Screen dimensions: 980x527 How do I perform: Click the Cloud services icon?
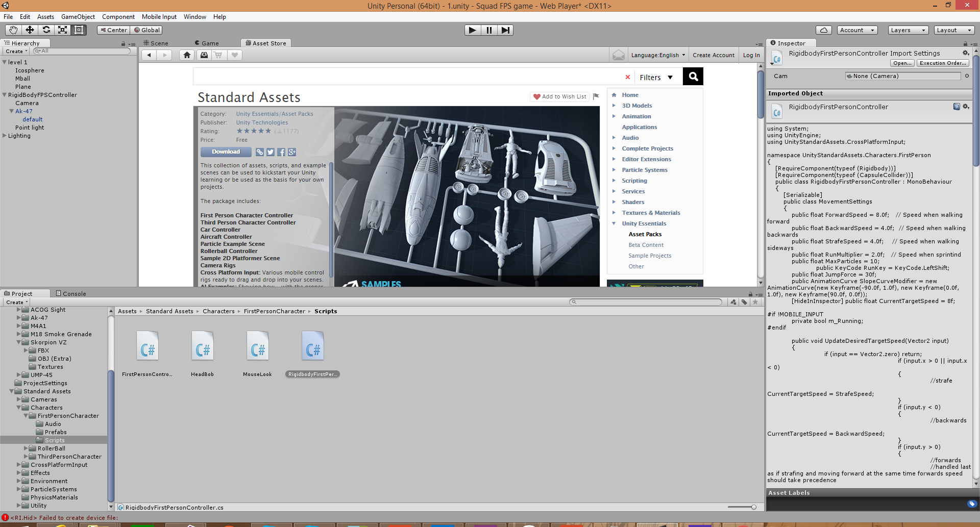824,30
